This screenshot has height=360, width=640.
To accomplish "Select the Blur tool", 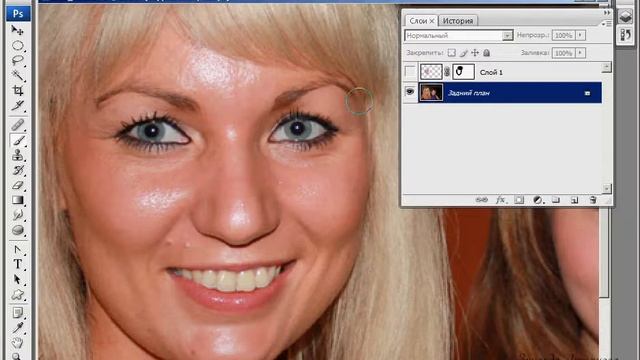I will (x=18, y=215).
